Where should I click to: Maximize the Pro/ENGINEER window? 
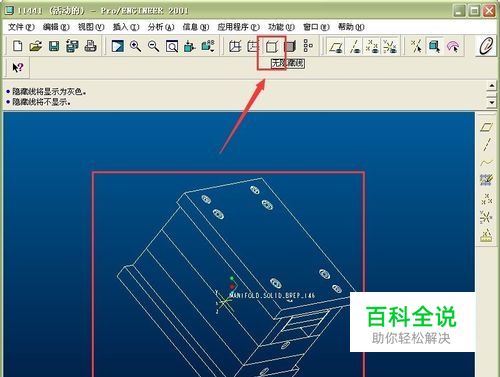(x=474, y=11)
